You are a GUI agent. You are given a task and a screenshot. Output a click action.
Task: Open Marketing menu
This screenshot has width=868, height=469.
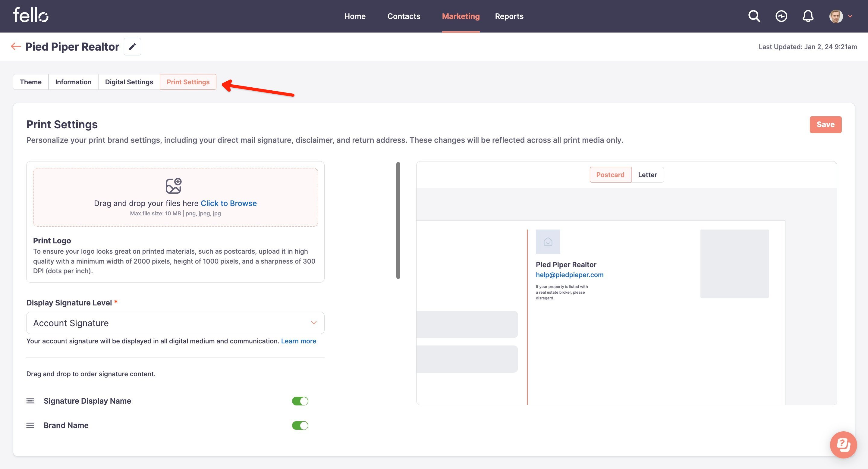(461, 16)
